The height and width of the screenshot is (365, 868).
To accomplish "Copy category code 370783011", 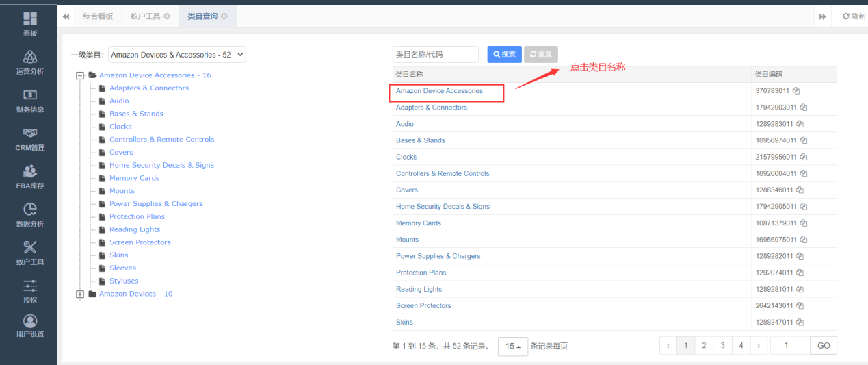I will click(x=796, y=91).
